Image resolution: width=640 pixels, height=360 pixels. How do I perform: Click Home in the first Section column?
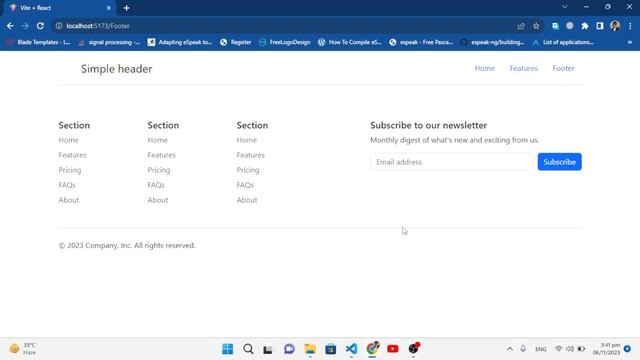coord(69,140)
